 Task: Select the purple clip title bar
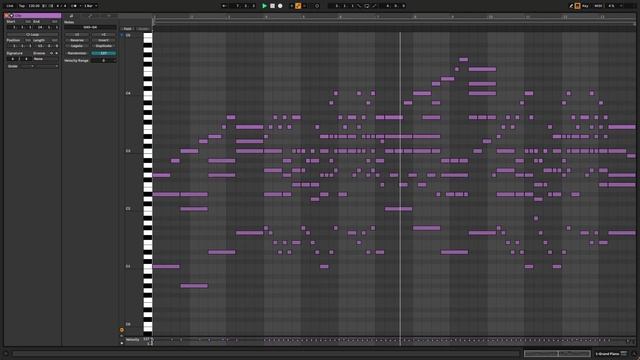(x=37, y=16)
